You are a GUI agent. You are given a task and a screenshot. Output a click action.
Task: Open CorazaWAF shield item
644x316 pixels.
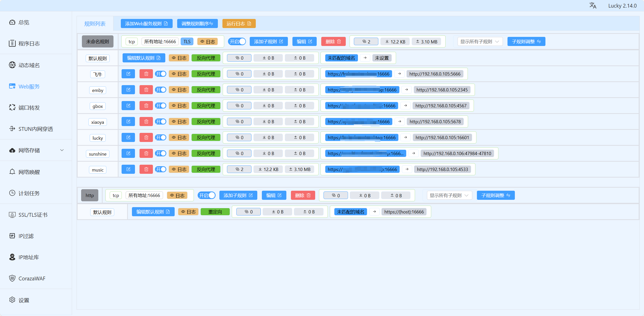pos(36,278)
